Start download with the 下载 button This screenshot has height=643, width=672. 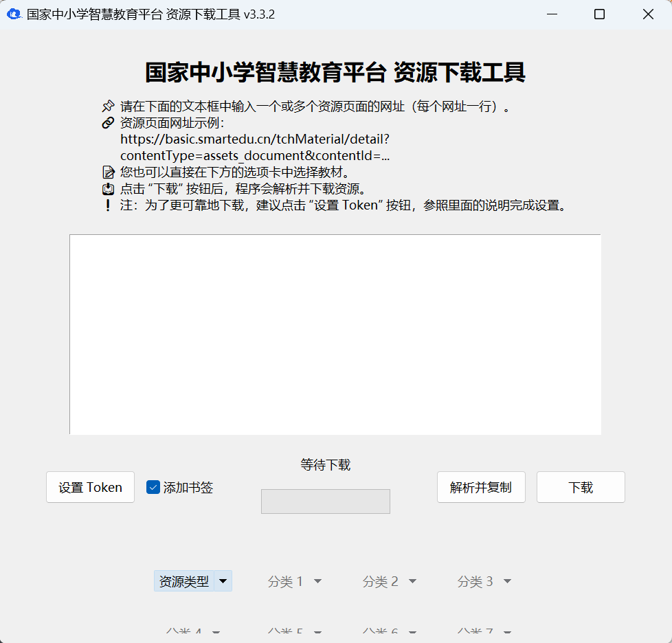(x=581, y=487)
